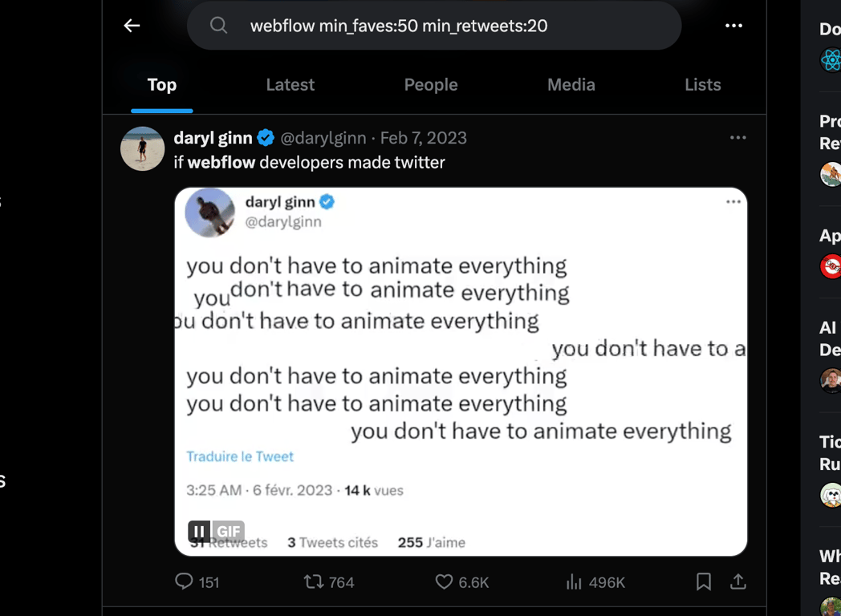
Task: Click the share tweet icon
Action: click(x=738, y=582)
